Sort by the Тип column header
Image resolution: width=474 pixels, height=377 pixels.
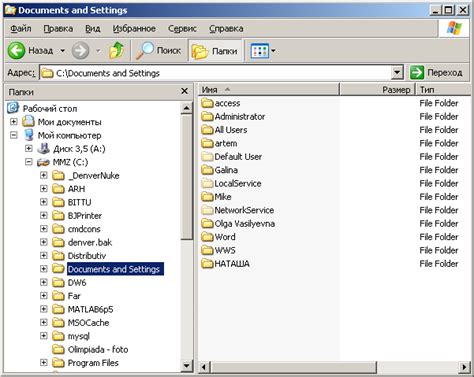(x=443, y=90)
